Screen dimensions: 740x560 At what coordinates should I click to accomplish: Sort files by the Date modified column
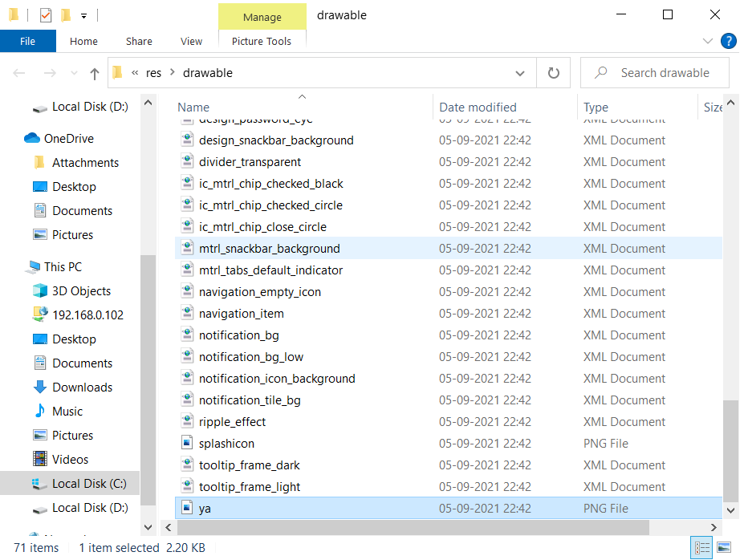(478, 107)
